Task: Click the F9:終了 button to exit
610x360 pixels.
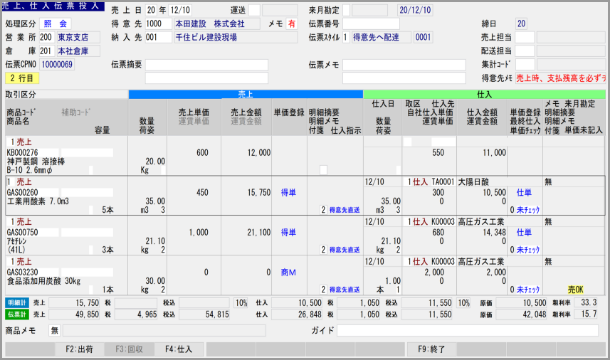Action: (x=431, y=349)
